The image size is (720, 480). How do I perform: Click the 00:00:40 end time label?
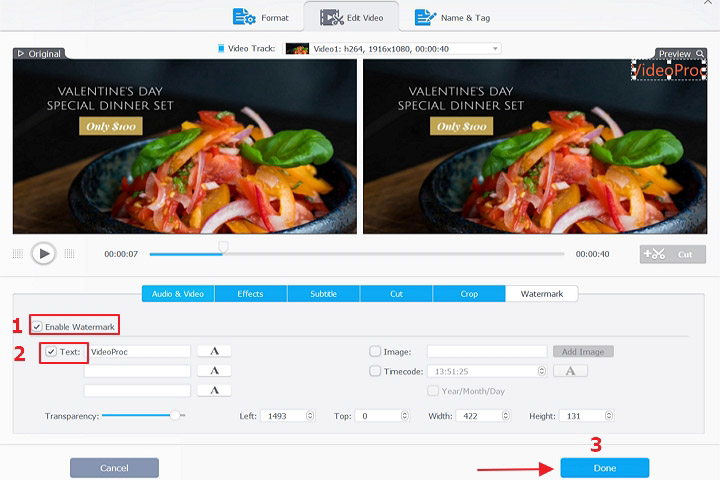592,254
